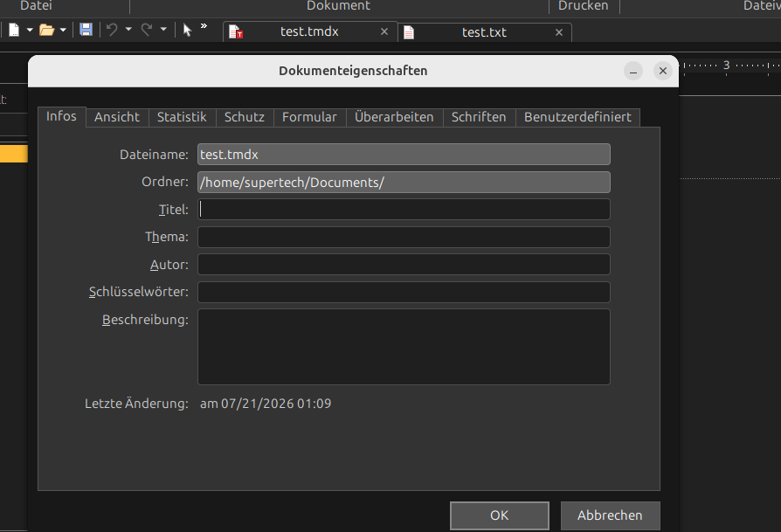Expand the toolbar overflow chevron
The image size is (781, 532).
[204, 26]
